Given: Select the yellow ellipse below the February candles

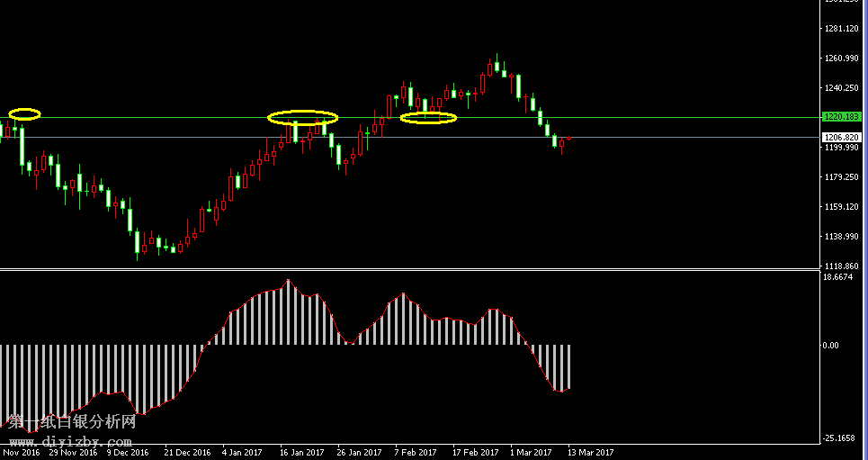Looking at the screenshot, I should pos(428,117).
